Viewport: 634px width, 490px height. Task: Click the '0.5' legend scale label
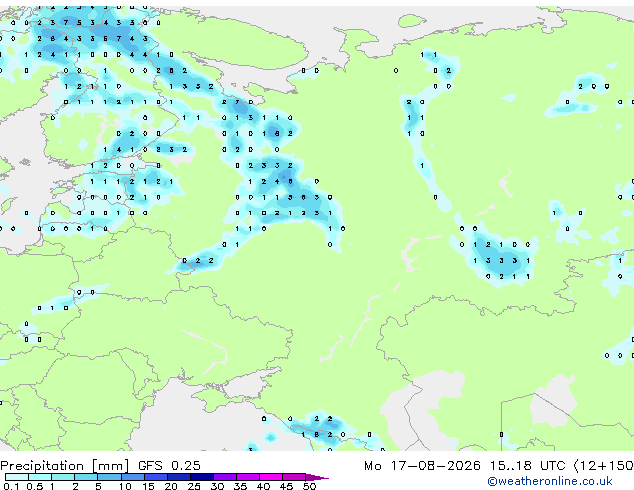click(x=35, y=486)
